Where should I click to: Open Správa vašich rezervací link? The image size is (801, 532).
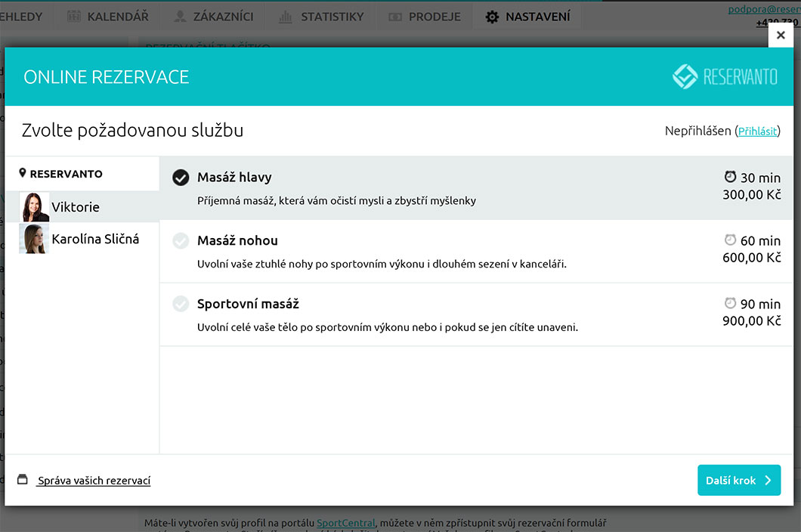pyautogui.click(x=94, y=481)
